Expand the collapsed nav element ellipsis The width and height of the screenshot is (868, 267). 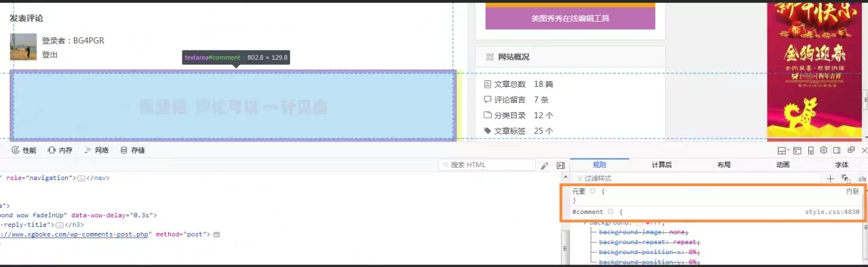pyautogui.click(x=81, y=178)
